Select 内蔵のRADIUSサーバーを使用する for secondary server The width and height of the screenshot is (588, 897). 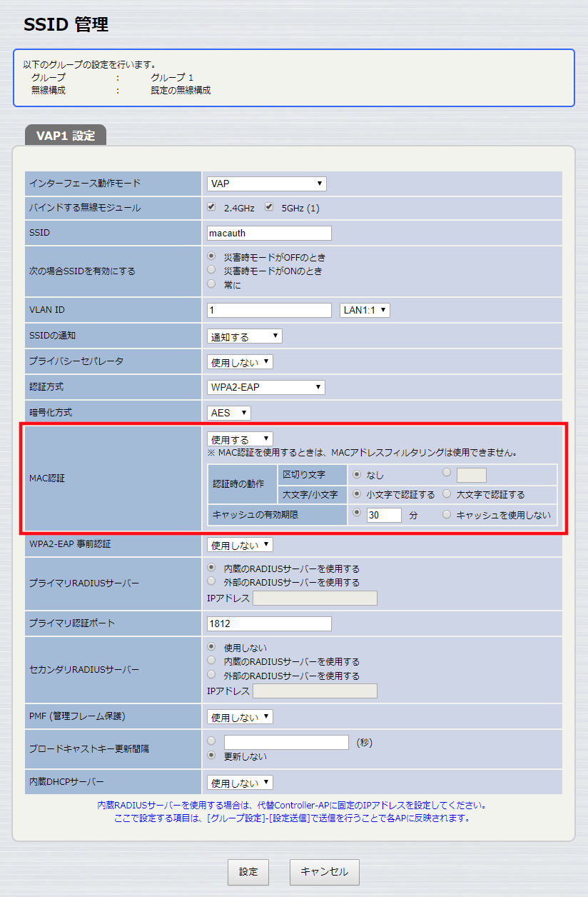(x=209, y=660)
